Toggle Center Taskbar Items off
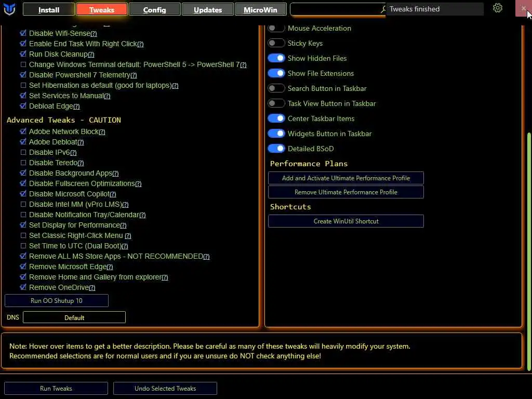Image resolution: width=532 pixels, height=399 pixels. tap(276, 118)
